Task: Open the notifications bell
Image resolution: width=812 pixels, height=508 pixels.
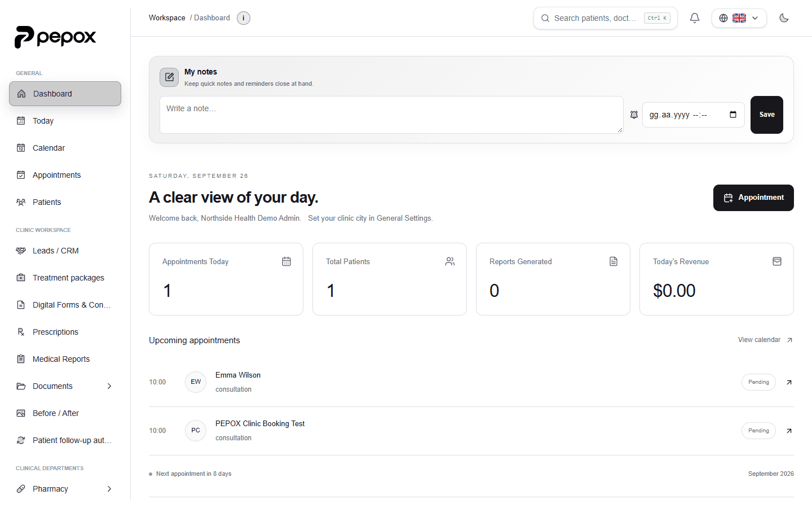Action: tap(695, 18)
